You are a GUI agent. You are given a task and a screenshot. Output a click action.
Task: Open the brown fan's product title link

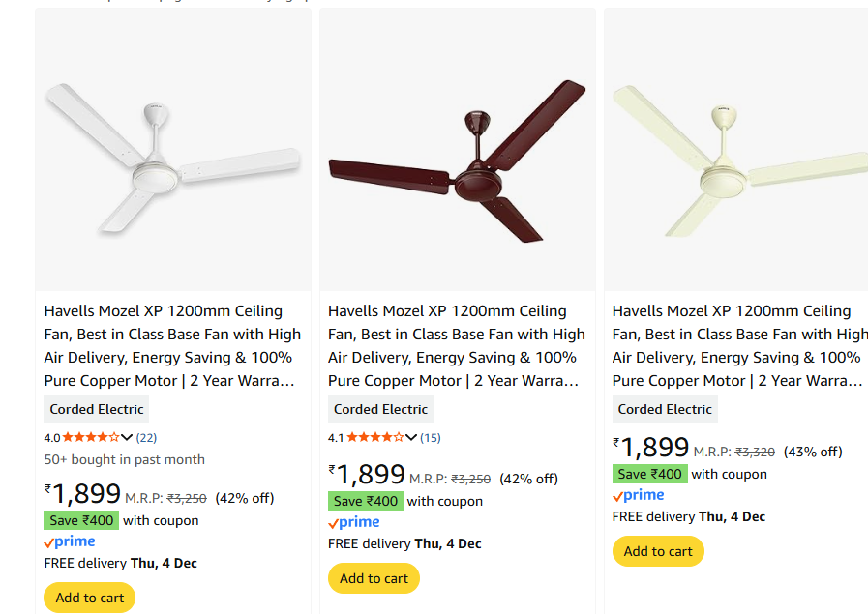(x=457, y=346)
